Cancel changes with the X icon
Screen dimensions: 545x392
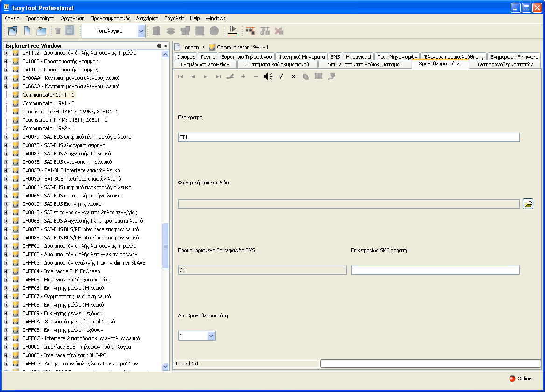click(293, 77)
